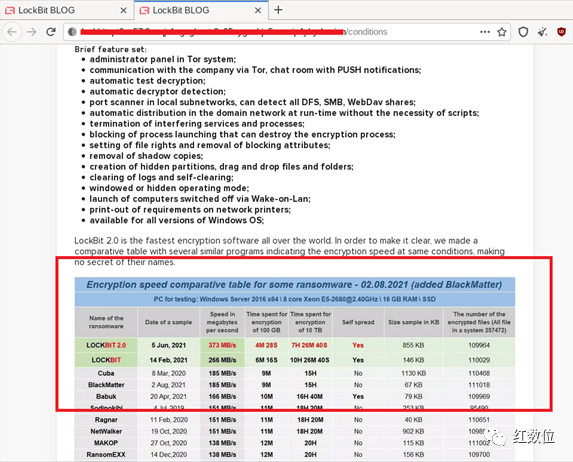Screen dimensions: 573x462
Task: Go forward with the arrow button
Action: click(32, 32)
